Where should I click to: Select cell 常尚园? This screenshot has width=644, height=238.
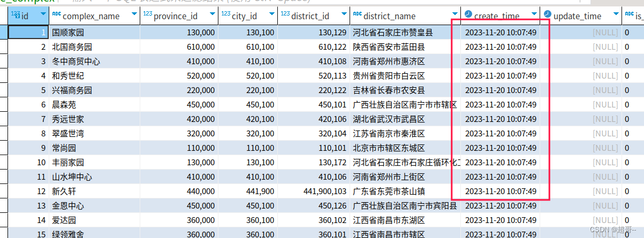point(94,148)
